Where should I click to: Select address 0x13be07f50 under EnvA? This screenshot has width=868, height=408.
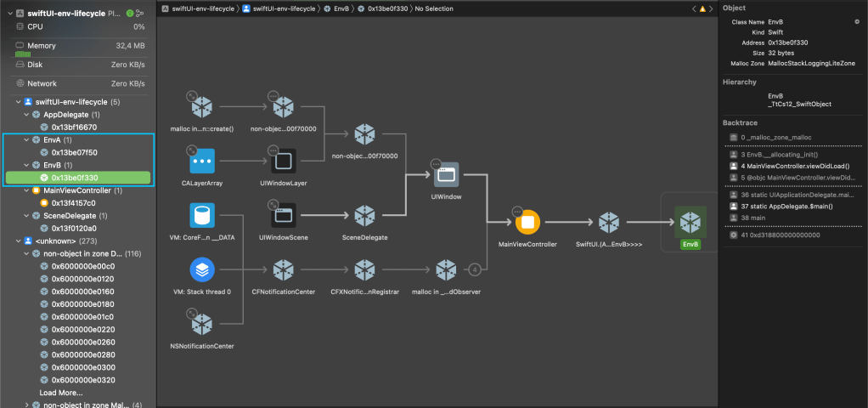point(74,152)
